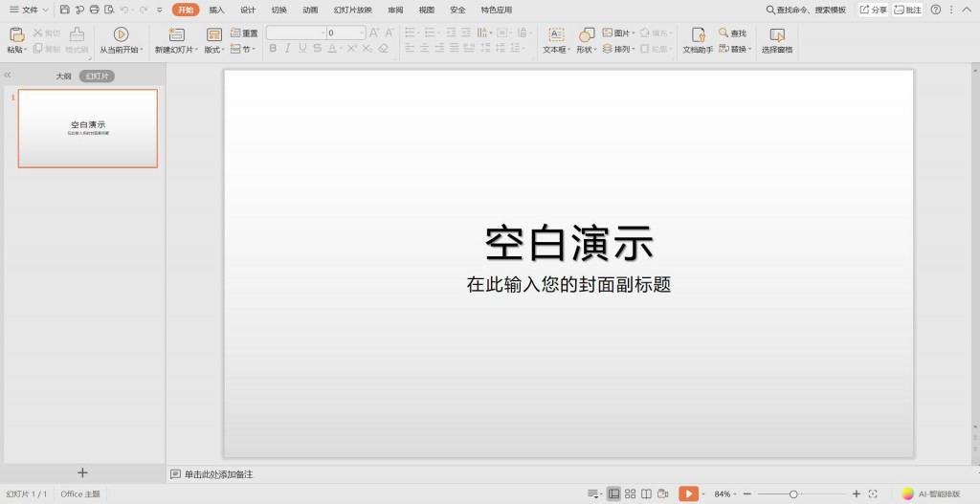Open the 幻灯片放映 (Slide Show) tab
This screenshot has width=980, height=504.
[352, 10]
